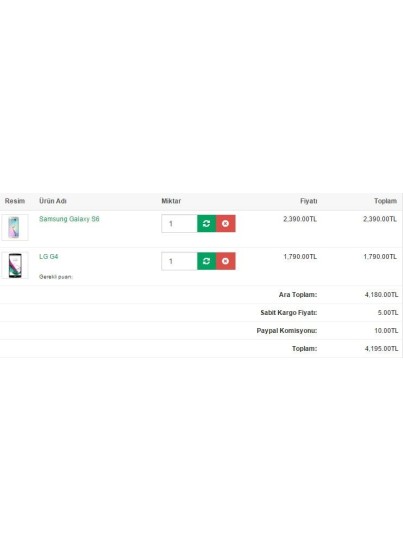This screenshot has height=550, width=403.
Task: Click the grand total 4,195.00TL value
Action: [x=381, y=349]
